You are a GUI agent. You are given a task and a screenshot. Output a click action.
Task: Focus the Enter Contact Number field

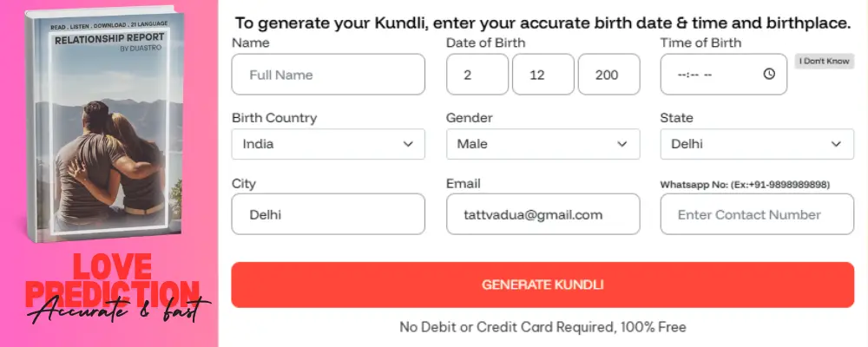click(x=757, y=214)
